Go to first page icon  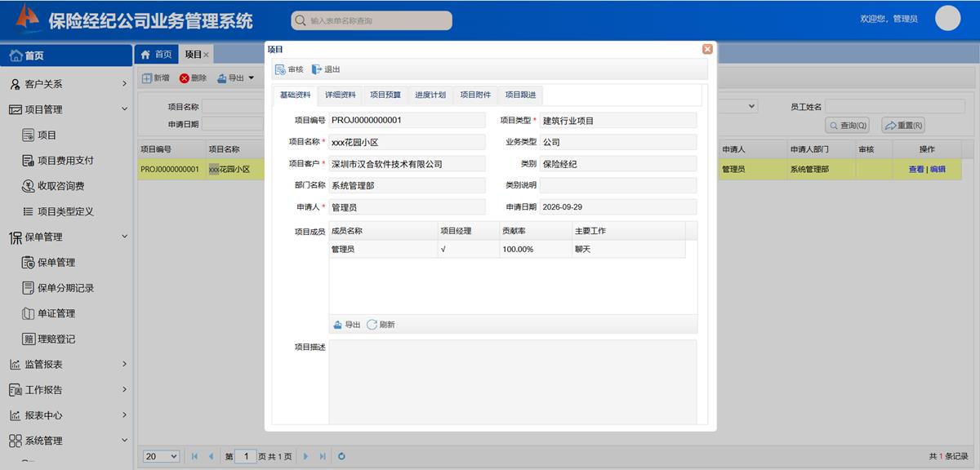(x=194, y=456)
